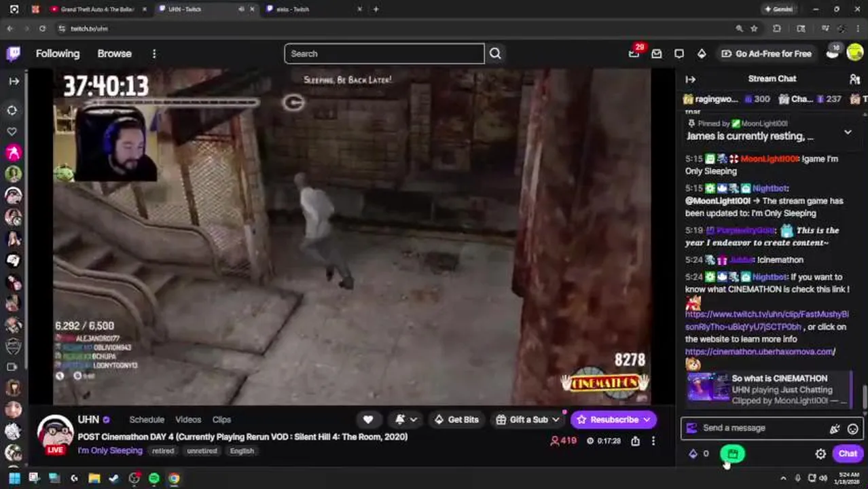Open the Gemini button in the browser
The width and height of the screenshot is (868, 489).
(x=778, y=10)
